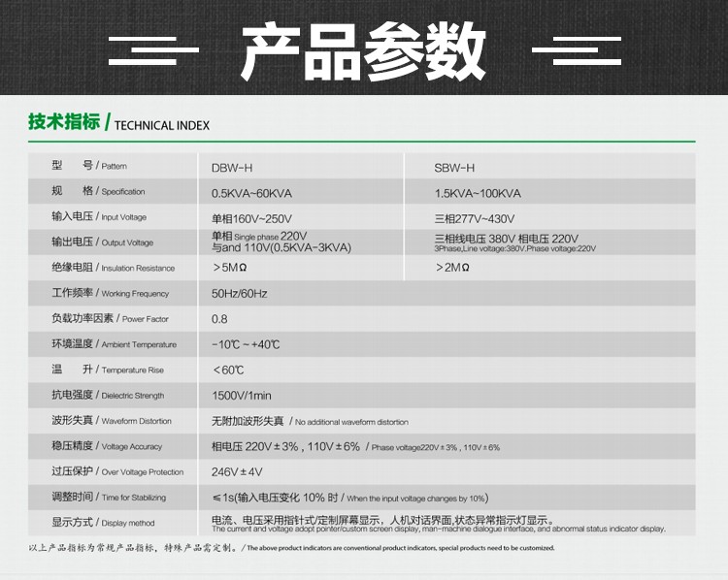This screenshot has height=580, width=728.
Task: Select the 三相277V~430V input voltage value
Action: pyautogui.click(x=475, y=217)
